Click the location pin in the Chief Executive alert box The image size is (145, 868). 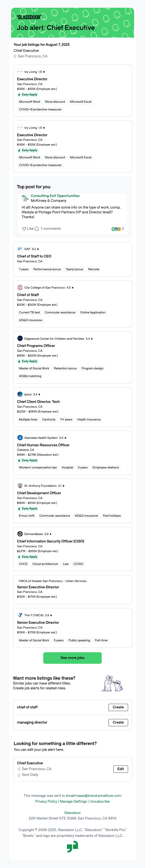coord(19,769)
